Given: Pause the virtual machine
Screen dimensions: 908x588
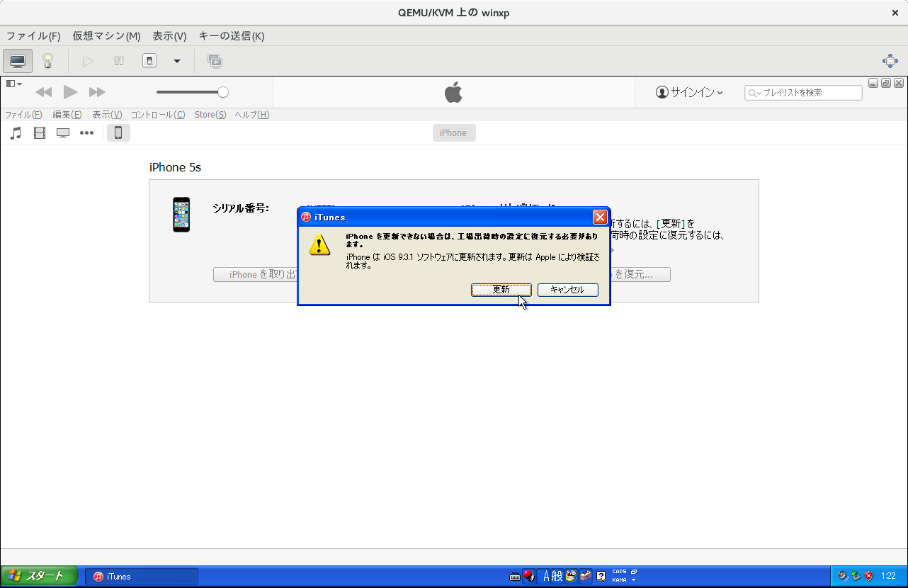Looking at the screenshot, I should coord(119,61).
